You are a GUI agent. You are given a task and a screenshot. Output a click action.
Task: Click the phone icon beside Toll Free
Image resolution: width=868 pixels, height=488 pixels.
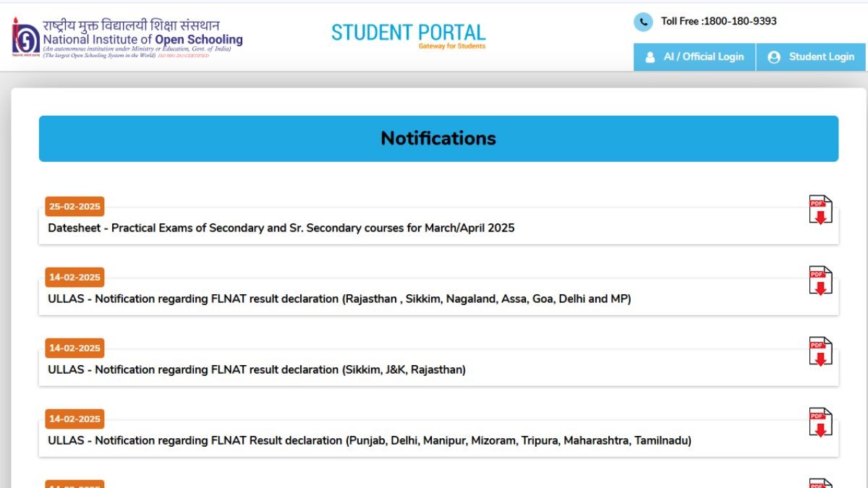(x=643, y=22)
